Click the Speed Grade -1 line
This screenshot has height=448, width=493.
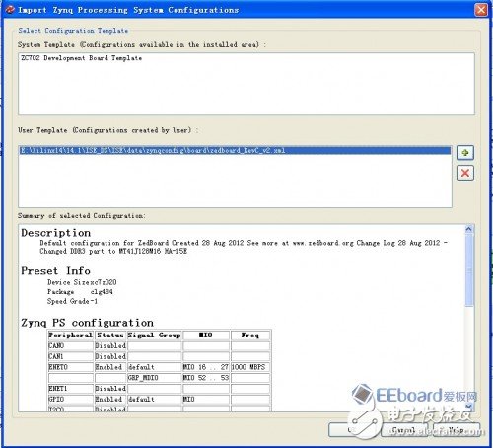tap(72, 301)
